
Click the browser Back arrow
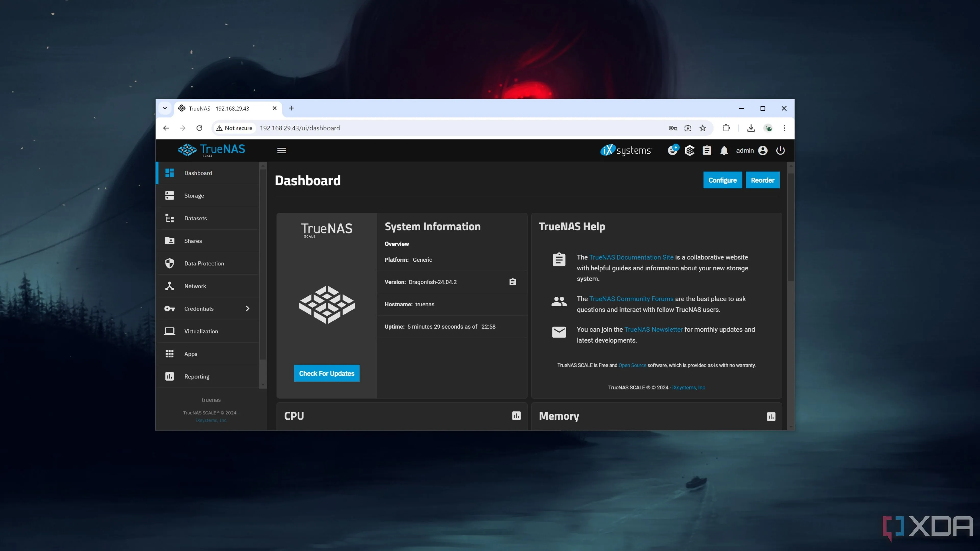pos(166,128)
